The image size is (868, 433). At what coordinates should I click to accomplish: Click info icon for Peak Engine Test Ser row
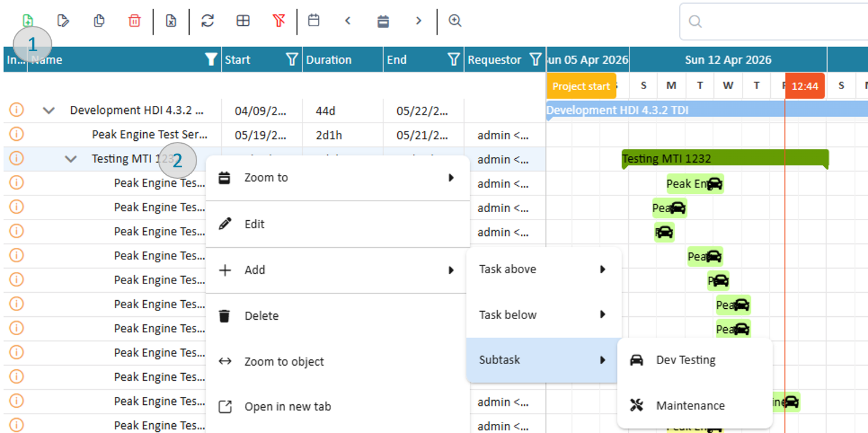click(x=17, y=134)
